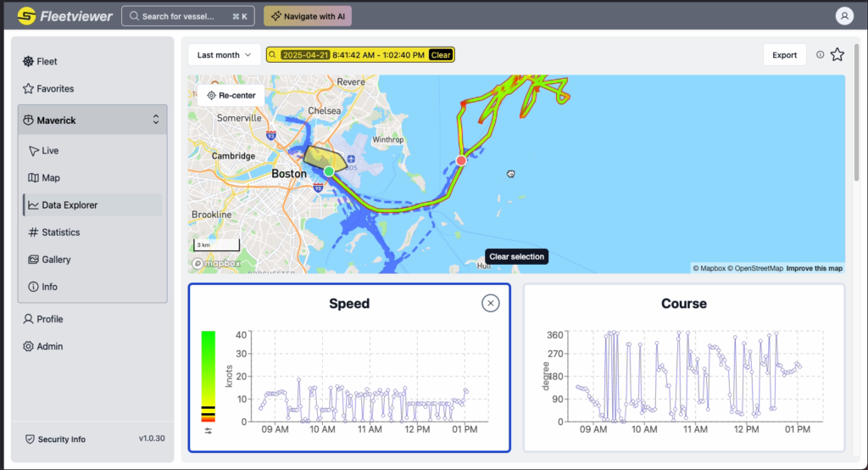This screenshot has width=868, height=470.
Task: Open the user account avatar menu
Action: pos(843,16)
